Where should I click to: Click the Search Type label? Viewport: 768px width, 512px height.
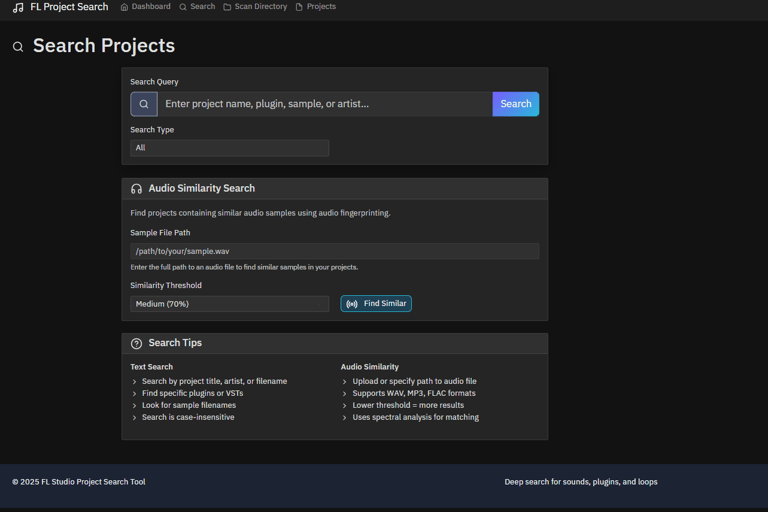(x=152, y=130)
